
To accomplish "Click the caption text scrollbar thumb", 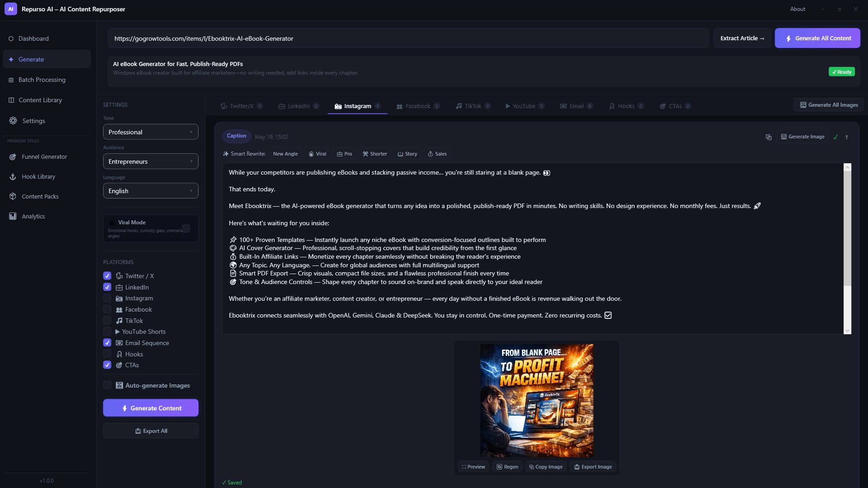I will [847, 228].
